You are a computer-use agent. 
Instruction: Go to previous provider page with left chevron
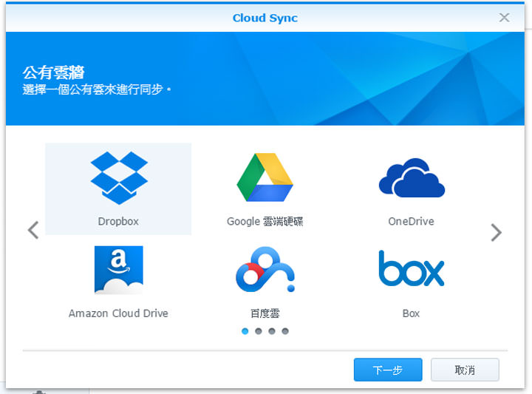[x=33, y=231]
